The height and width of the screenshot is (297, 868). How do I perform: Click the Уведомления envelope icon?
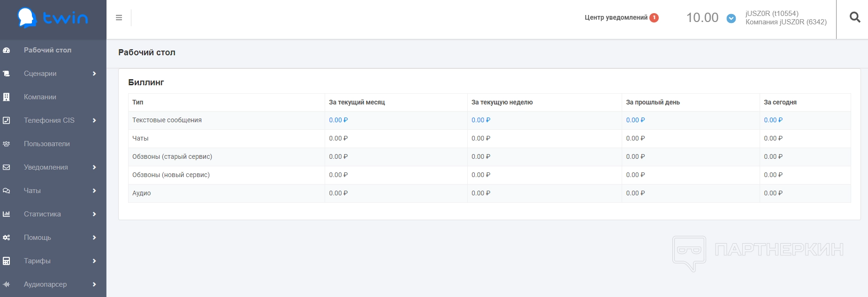7,167
